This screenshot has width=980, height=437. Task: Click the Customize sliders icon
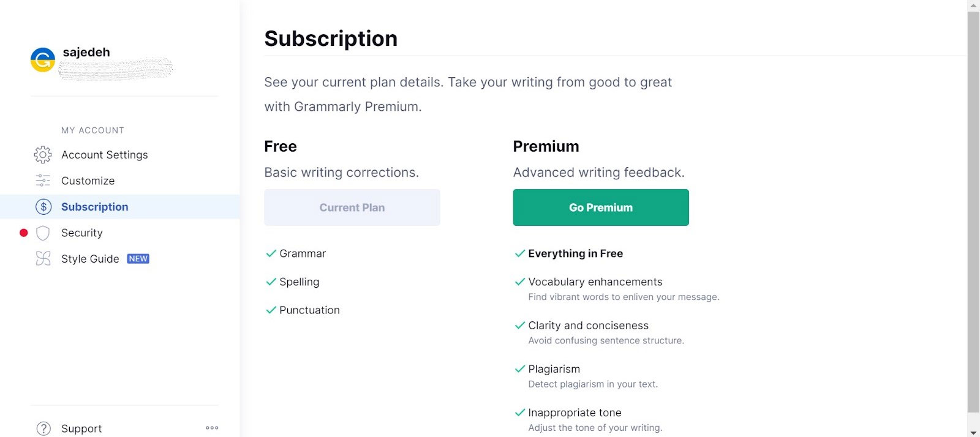click(x=43, y=181)
